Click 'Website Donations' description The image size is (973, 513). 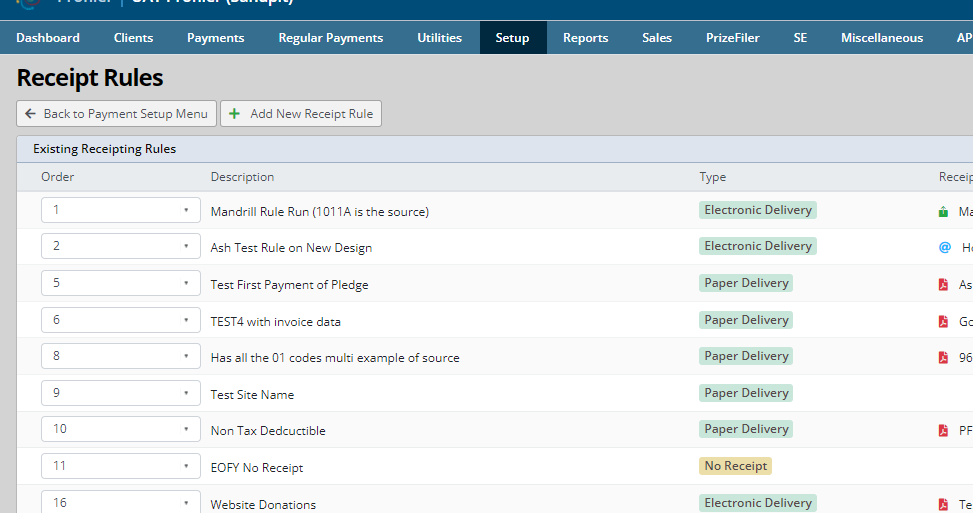coord(263,504)
